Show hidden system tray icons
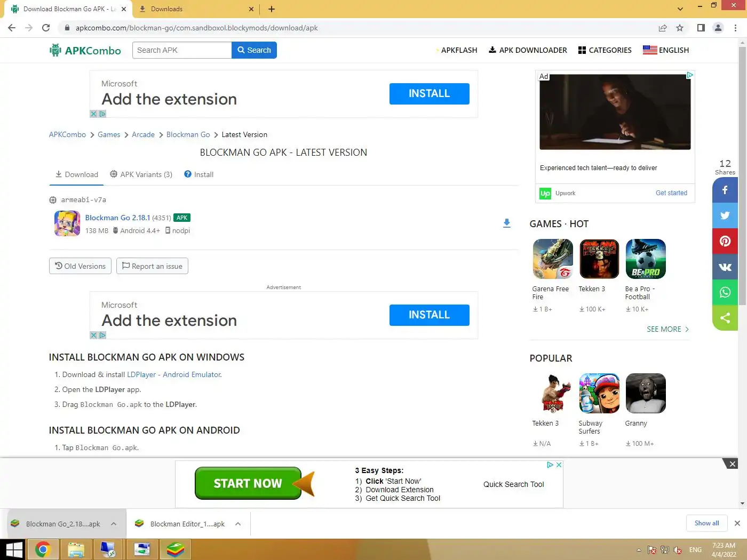Image resolution: width=747 pixels, height=560 pixels. pos(639,550)
